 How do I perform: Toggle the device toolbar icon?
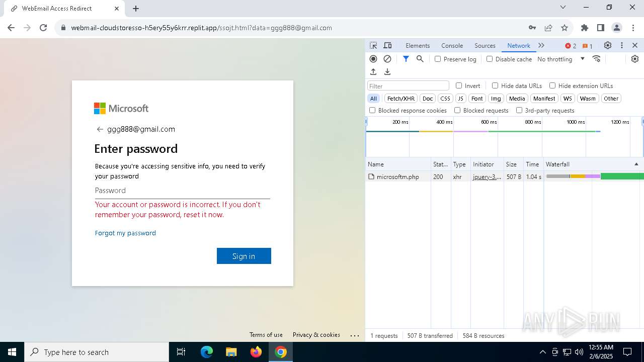click(387, 45)
